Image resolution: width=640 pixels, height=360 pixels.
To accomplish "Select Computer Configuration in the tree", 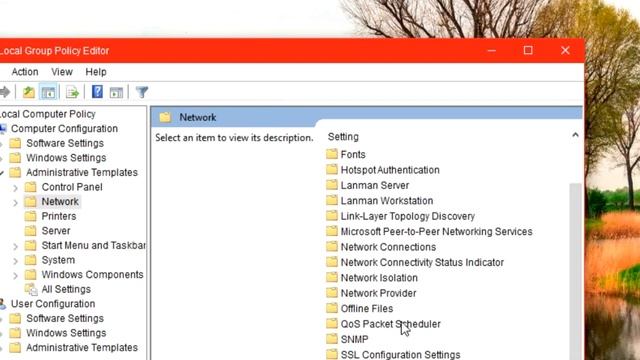I will click(64, 129).
